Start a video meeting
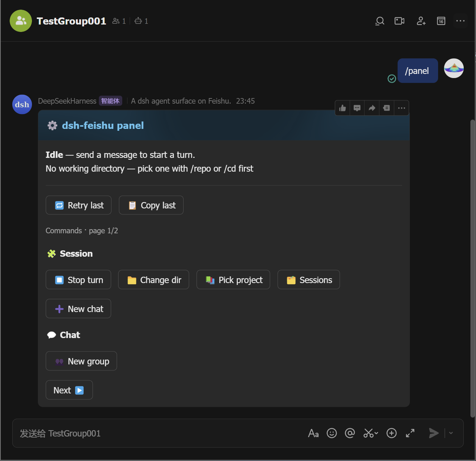This screenshot has width=476, height=461. pyautogui.click(x=399, y=21)
